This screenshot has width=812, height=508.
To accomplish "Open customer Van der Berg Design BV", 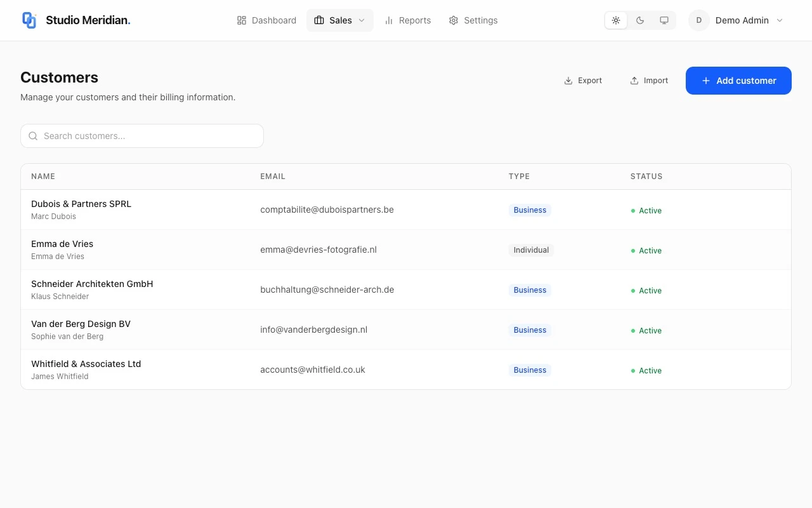I will click(x=81, y=324).
